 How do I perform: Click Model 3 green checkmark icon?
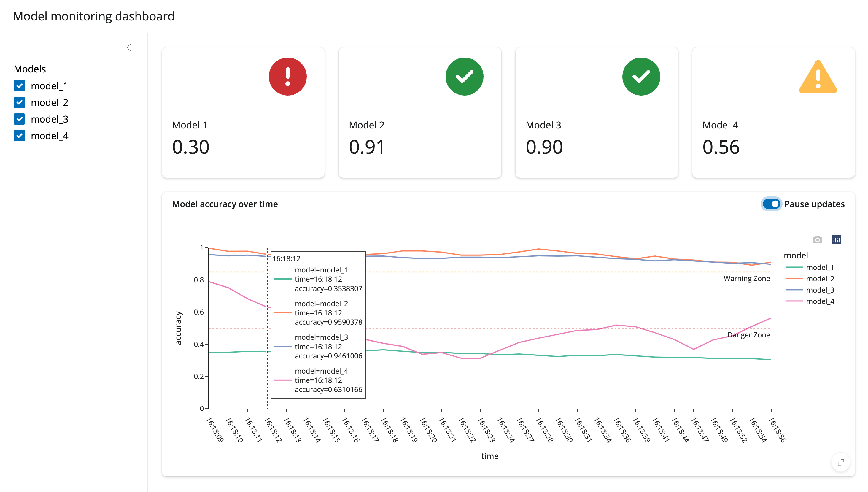[641, 77]
